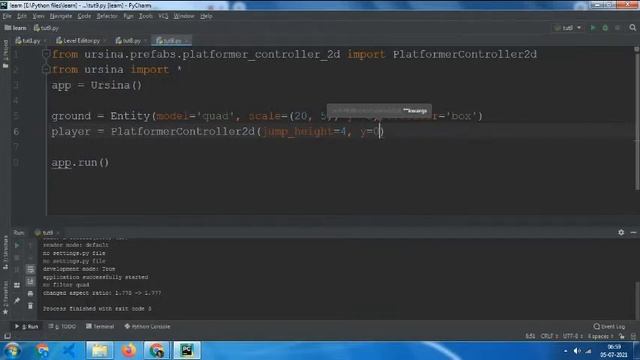Open the Edit menu
Screen dimensions: 640x360
(22, 16)
